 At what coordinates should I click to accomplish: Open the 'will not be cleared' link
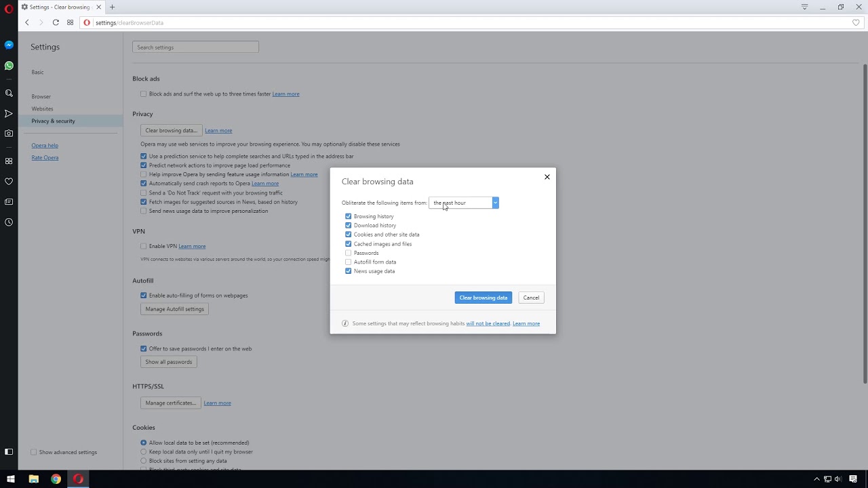pyautogui.click(x=488, y=323)
